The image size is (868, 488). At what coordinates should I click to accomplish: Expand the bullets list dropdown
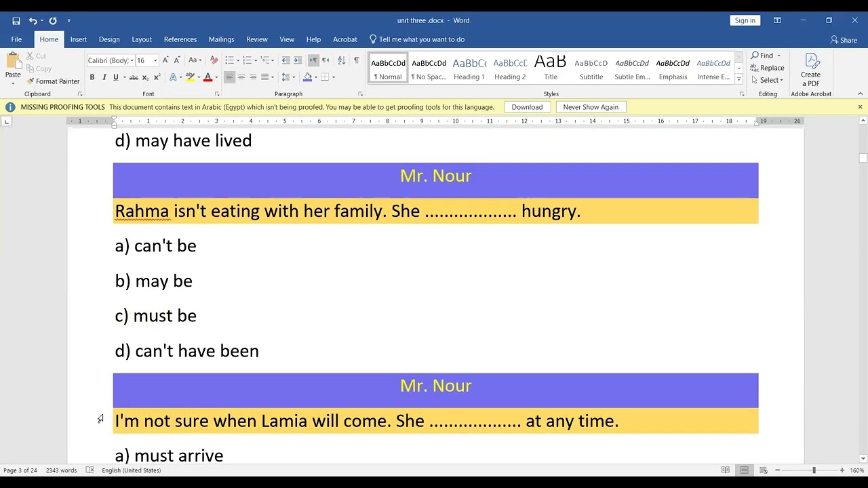point(238,61)
